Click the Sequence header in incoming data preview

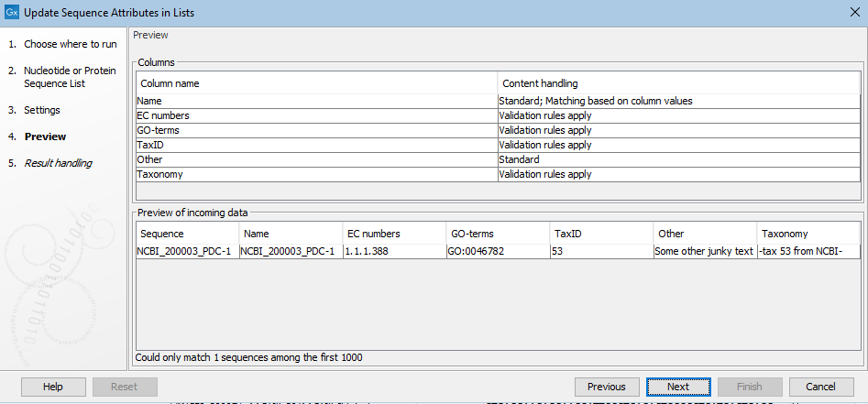click(x=187, y=234)
